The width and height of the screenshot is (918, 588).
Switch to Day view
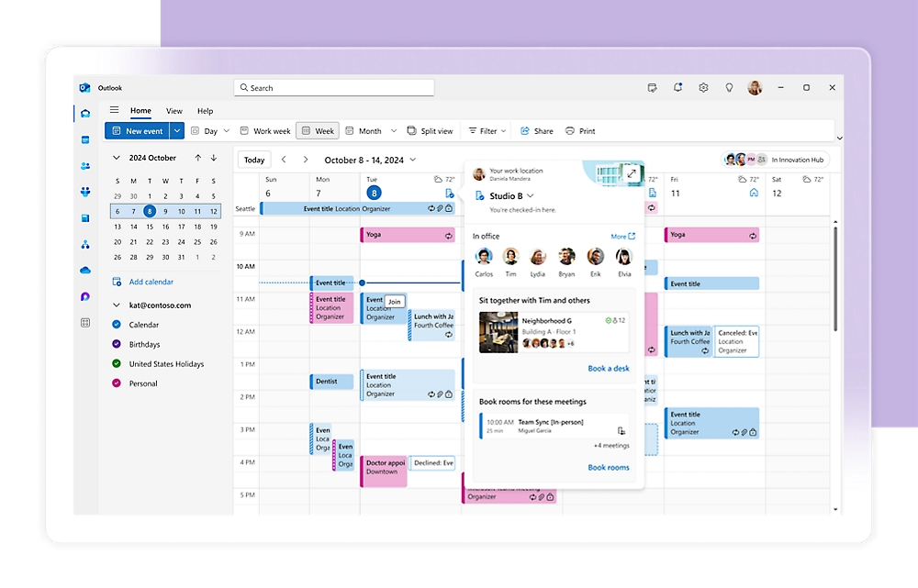click(x=205, y=131)
